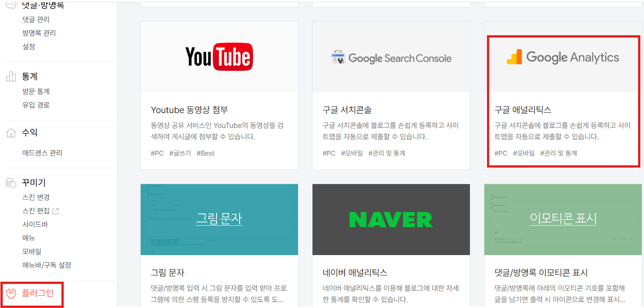Click the YouTube logo on the video plugin card
644x308 pixels.
219,57
